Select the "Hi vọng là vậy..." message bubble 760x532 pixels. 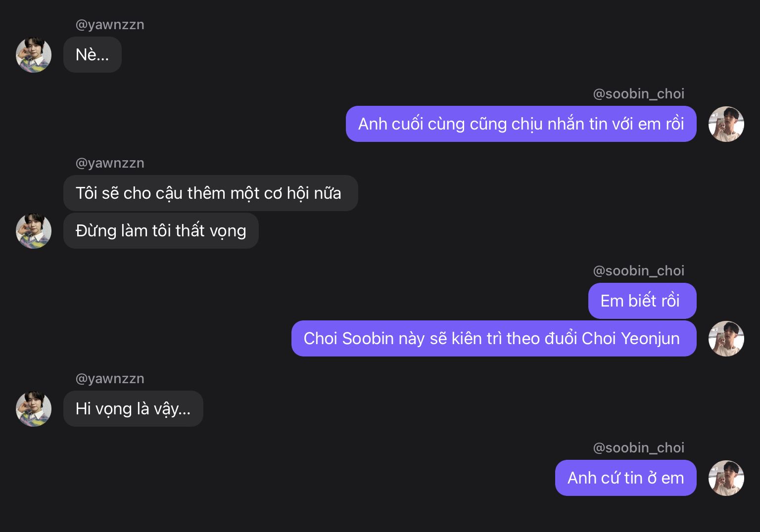tap(133, 409)
